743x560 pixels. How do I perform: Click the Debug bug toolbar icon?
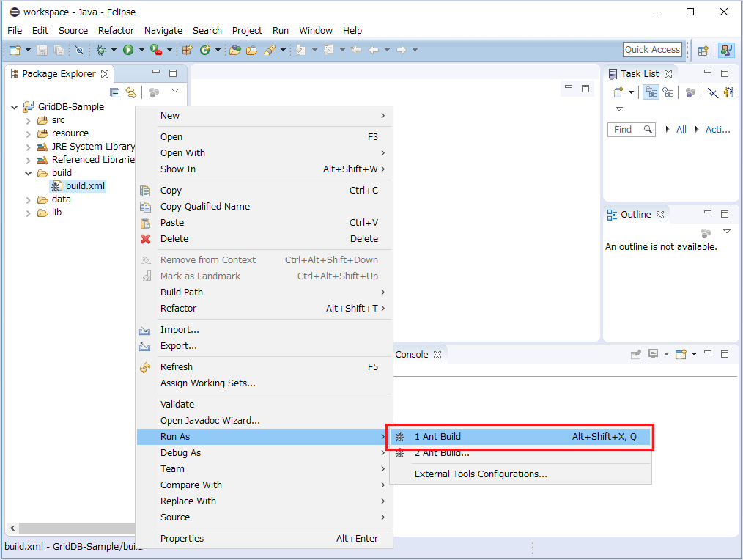coord(100,50)
